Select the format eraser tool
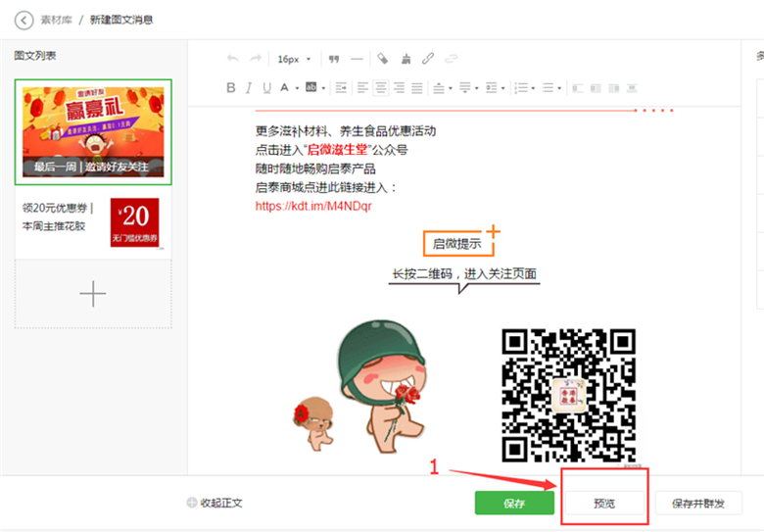Screen dimensions: 764x532 pyautogui.click(x=383, y=59)
